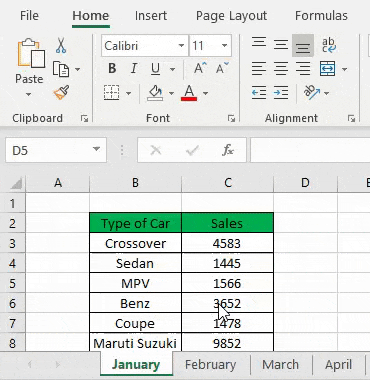The width and height of the screenshot is (370, 380).
Task: Apply cell borders icon
Action: (x=112, y=92)
